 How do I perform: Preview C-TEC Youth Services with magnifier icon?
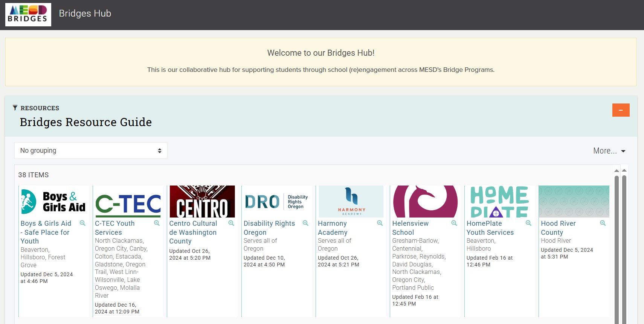(157, 223)
